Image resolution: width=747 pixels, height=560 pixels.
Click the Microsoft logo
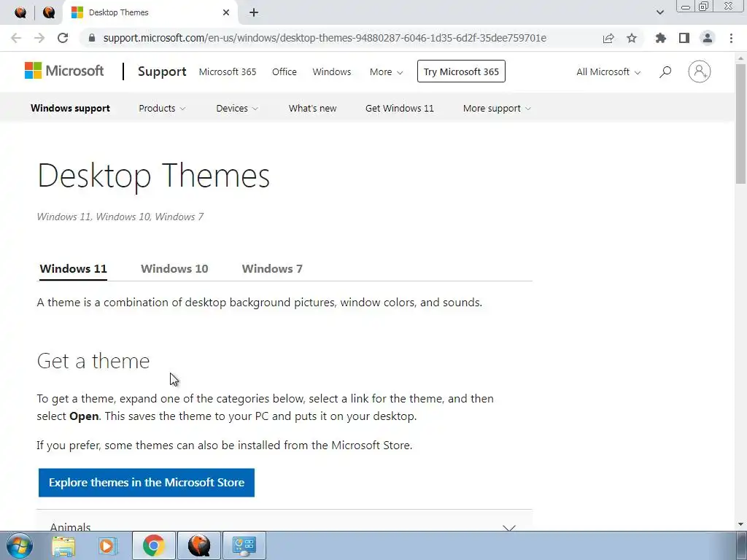64,71
